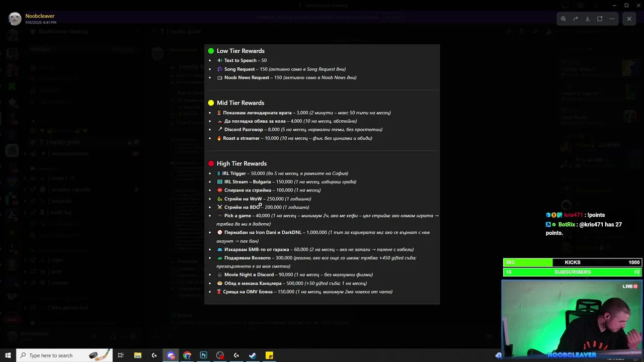Click the Noob News Request – 150 line

(287, 77)
